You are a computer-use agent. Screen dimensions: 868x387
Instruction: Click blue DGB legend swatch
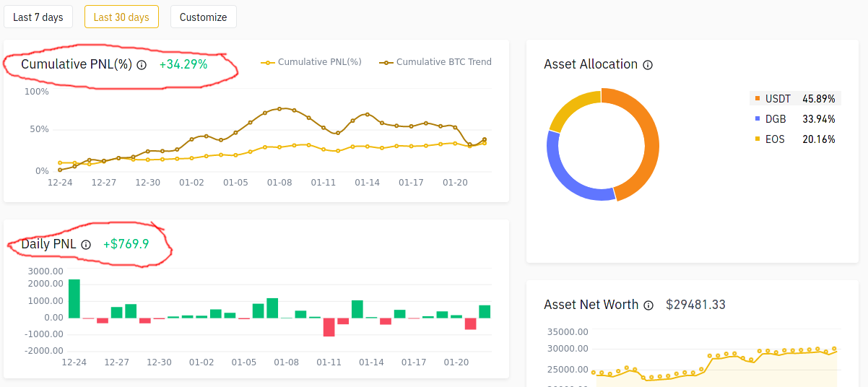(758, 119)
